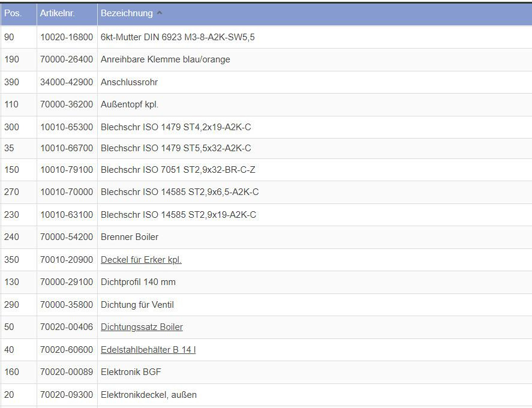The width and height of the screenshot is (532, 408).
Task: Select the Außentopf kpl. row
Action: point(130,104)
